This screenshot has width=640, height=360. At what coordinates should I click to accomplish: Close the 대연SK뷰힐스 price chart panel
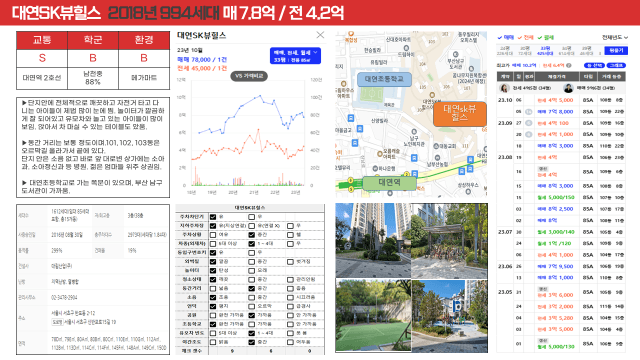320,35
